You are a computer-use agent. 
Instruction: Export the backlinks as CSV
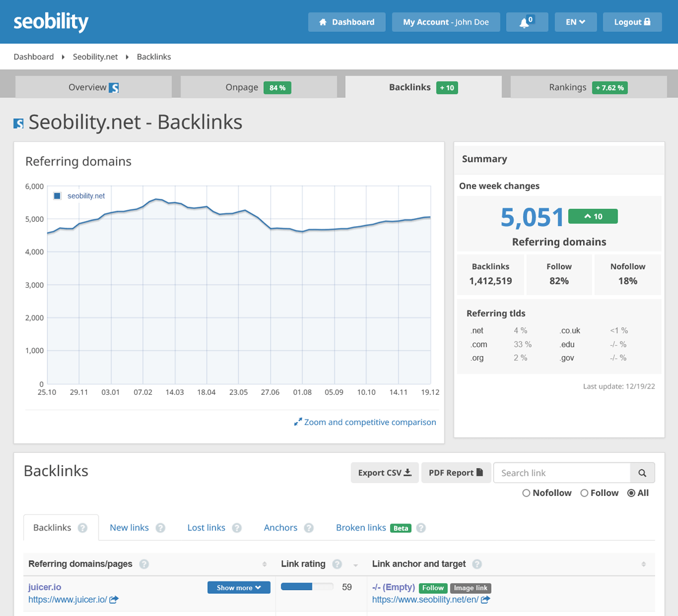click(385, 472)
